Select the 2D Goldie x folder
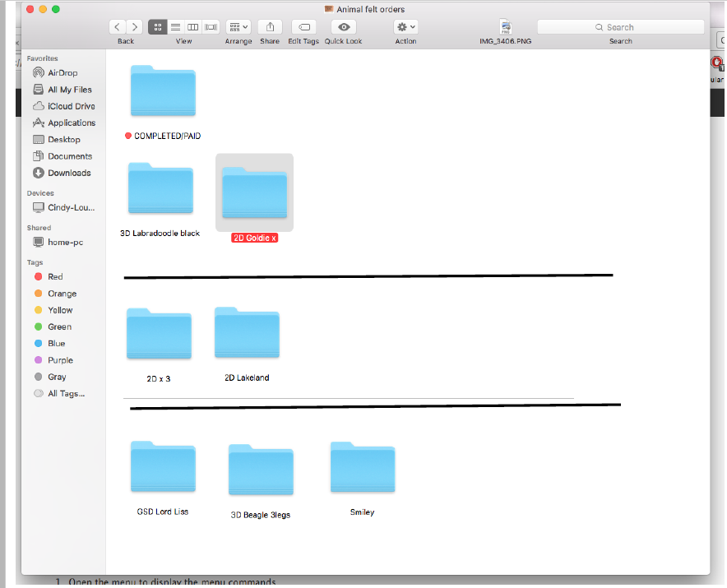Image resolution: width=727 pixels, height=588 pixels. (x=255, y=192)
